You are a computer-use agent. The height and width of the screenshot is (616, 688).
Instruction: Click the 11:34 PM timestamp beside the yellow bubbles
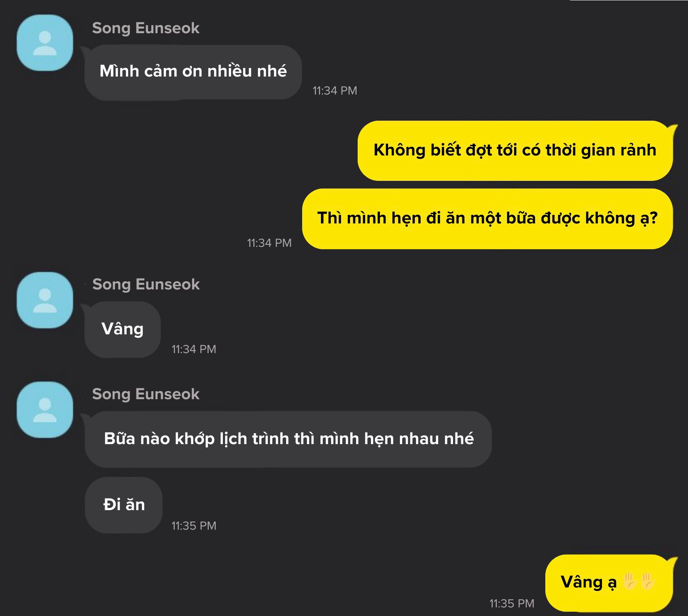point(269,243)
